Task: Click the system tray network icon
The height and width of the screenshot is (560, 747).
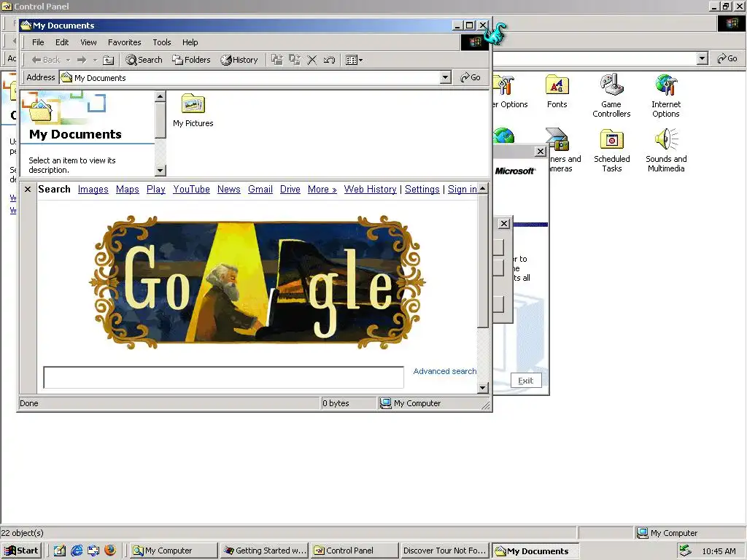Action: tap(685, 551)
